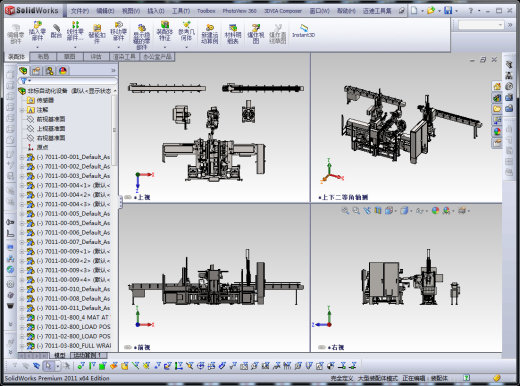Expand the 7011-00-001_Default_As tree node
The width and height of the screenshot is (520, 386).
[22, 157]
